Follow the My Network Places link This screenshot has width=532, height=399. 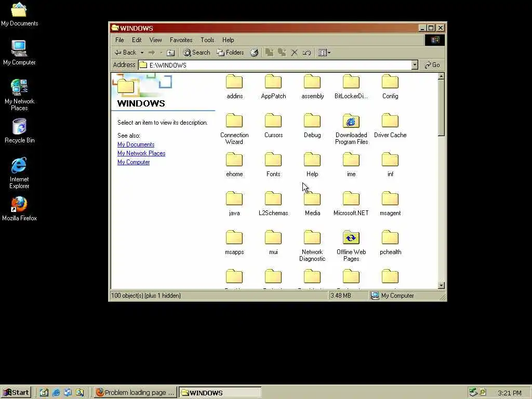coord(141,153)
